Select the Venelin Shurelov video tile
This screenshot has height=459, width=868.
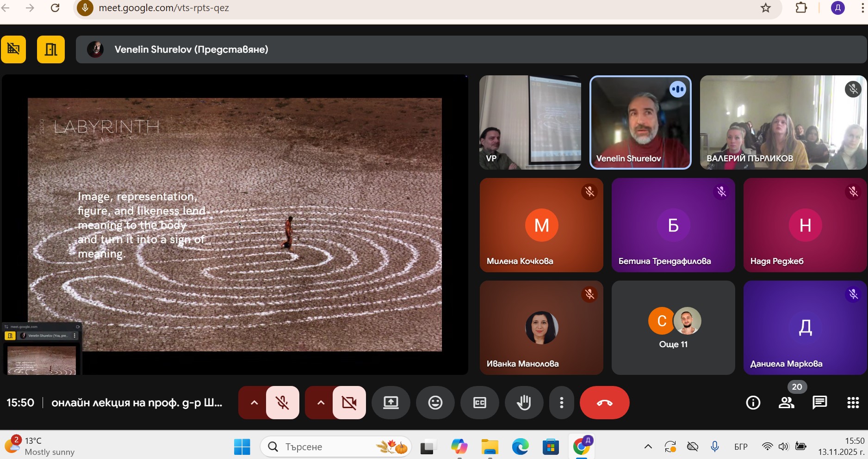point(640,122)
